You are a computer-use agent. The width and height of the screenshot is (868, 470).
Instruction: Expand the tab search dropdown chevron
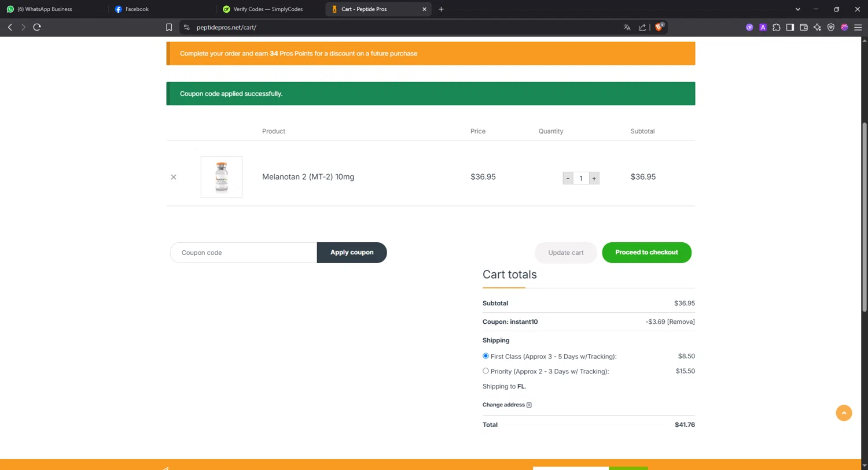[x=797, y=9]
